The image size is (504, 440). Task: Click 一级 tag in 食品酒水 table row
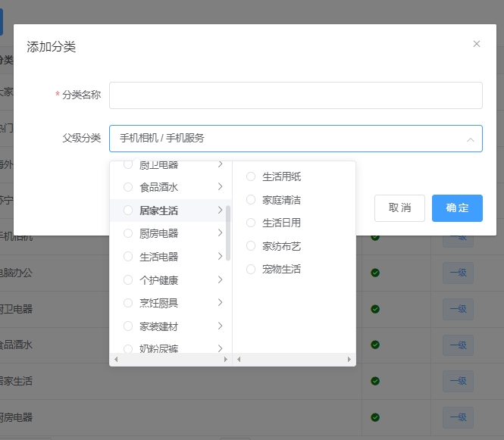point(458,345)
